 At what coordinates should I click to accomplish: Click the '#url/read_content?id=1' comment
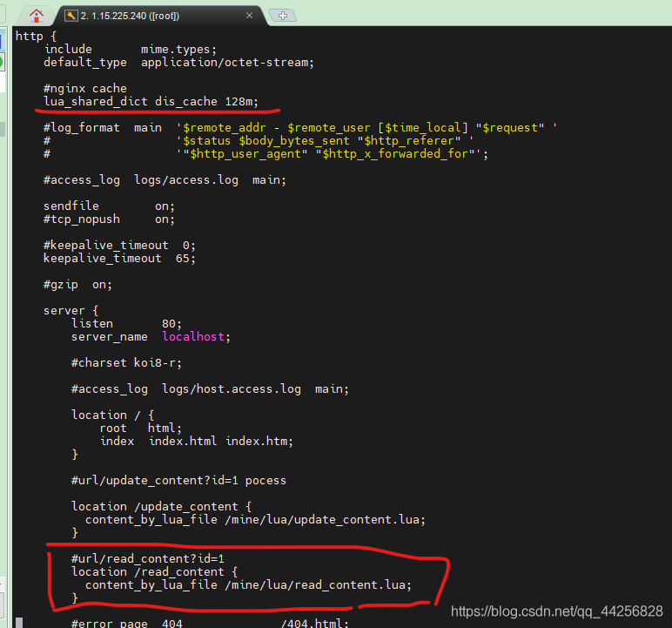(147, 558)
